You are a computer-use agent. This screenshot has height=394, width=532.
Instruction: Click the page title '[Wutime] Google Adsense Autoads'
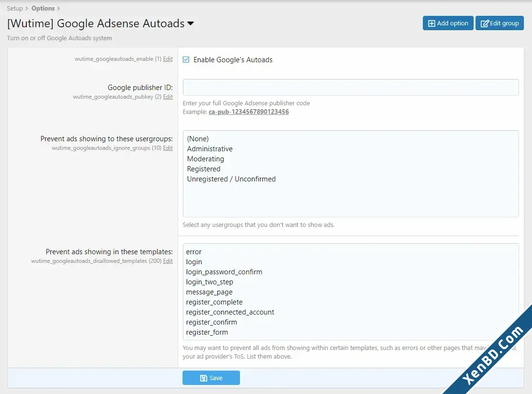click(x=96, y=23)
